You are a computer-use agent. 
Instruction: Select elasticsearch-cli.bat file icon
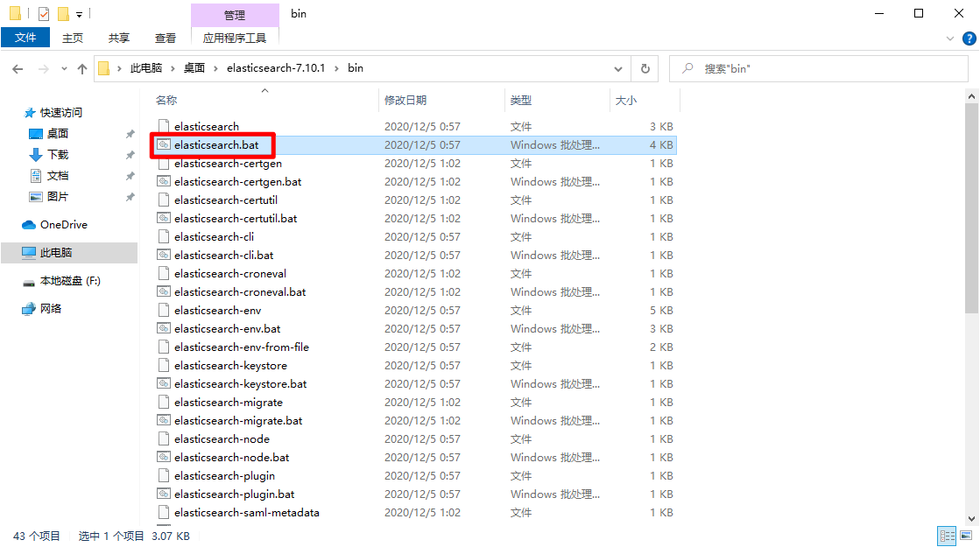coord(164,255)
